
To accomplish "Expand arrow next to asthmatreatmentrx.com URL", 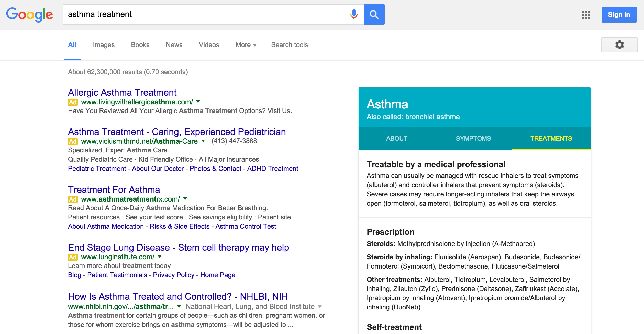I will click(x=185, y=199).
